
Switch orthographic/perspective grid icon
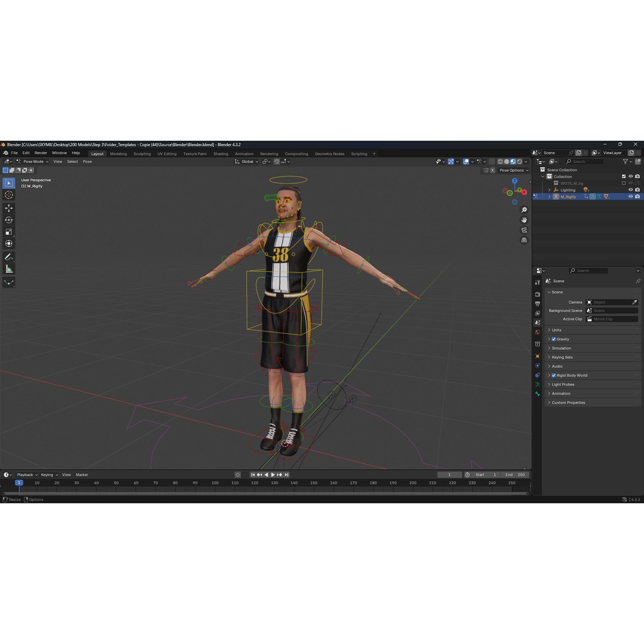(x=524, y=240)
